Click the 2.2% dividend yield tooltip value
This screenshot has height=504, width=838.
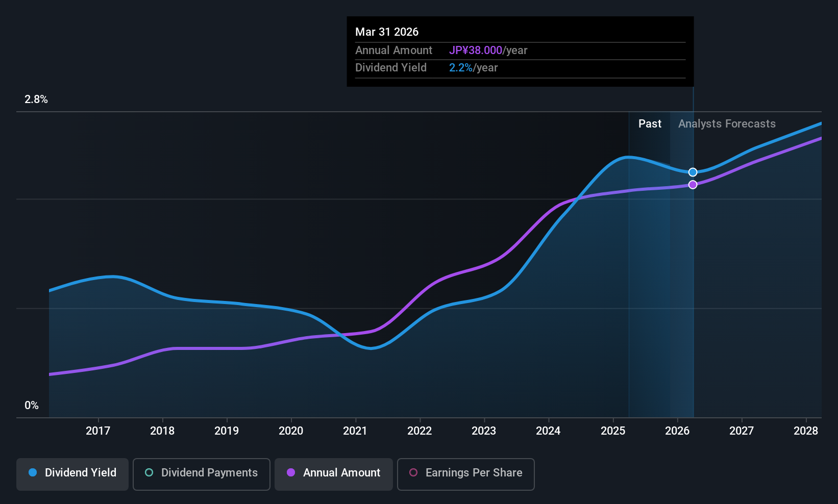[461, 68]
